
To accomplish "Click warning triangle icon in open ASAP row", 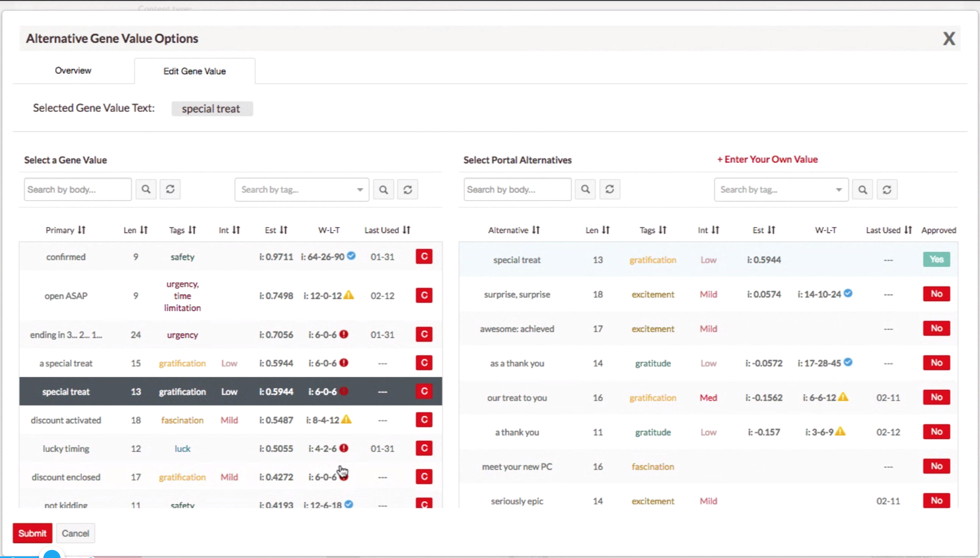I will pos(349,295).
